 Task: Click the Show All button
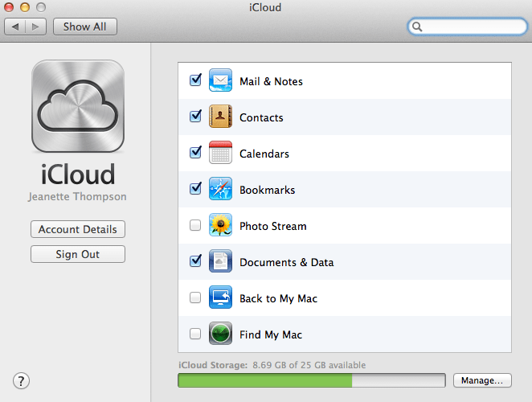85,27
